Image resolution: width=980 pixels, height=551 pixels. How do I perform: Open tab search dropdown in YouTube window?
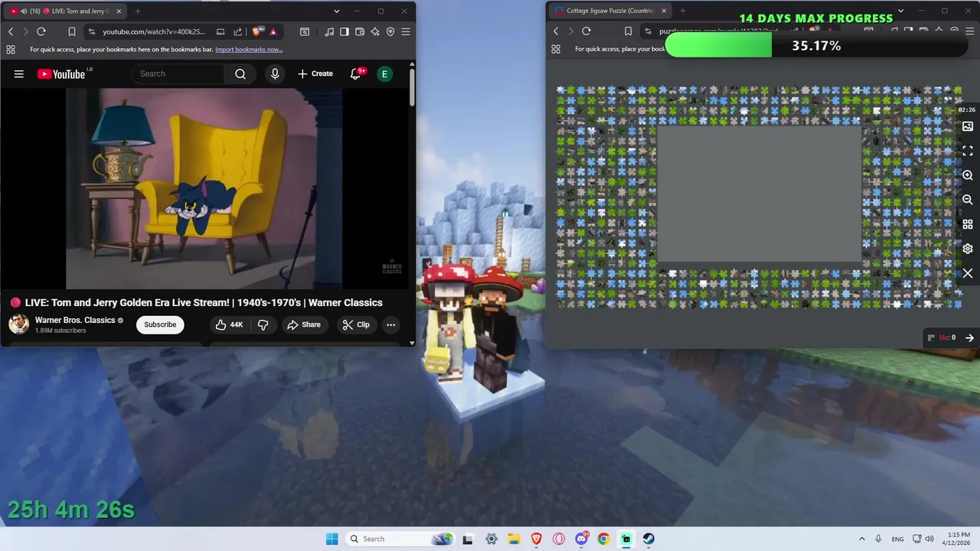(337, 11)
